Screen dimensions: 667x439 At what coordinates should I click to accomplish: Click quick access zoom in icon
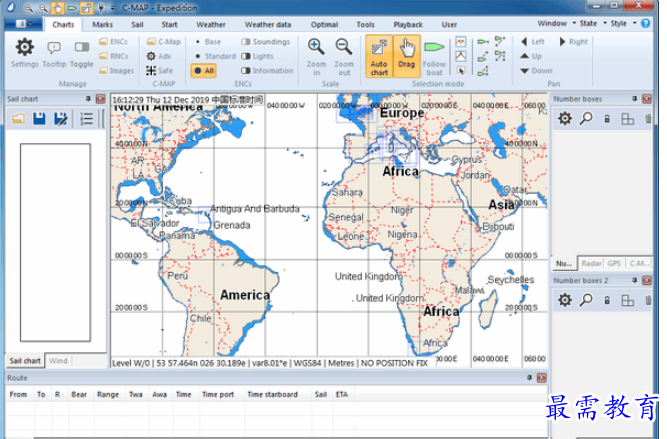click(x=29, y=8)
